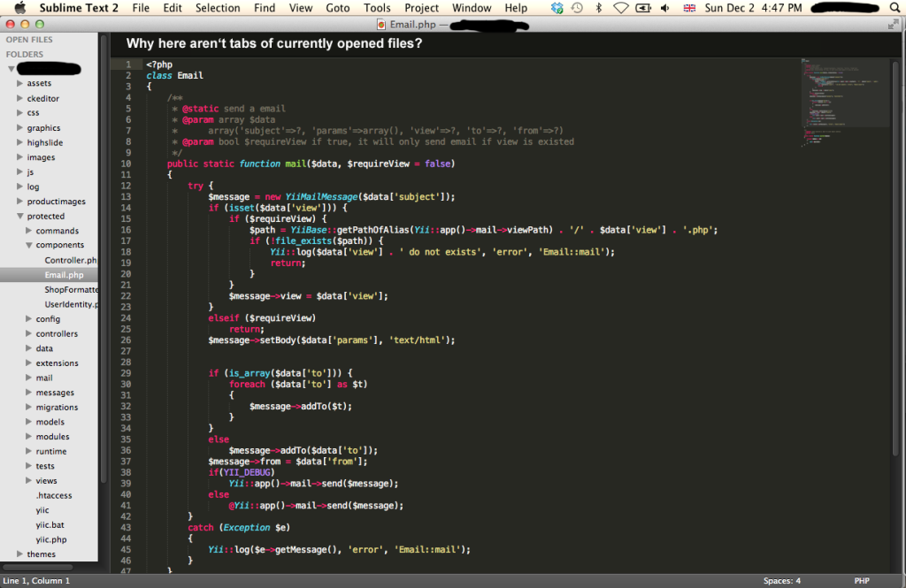Open the Bluetooth status menu

pyautogui.click(x=598, y=8)
